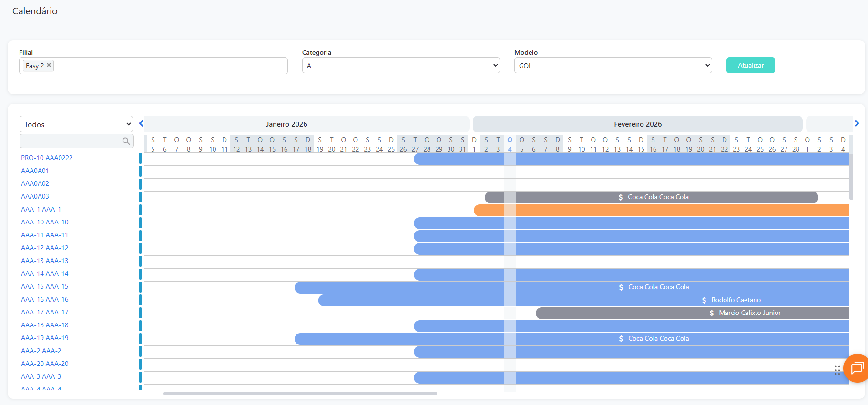Select the Fevereiro 2026 month header
The height and width of the screenshot is (405, 868).
(637, 124)
